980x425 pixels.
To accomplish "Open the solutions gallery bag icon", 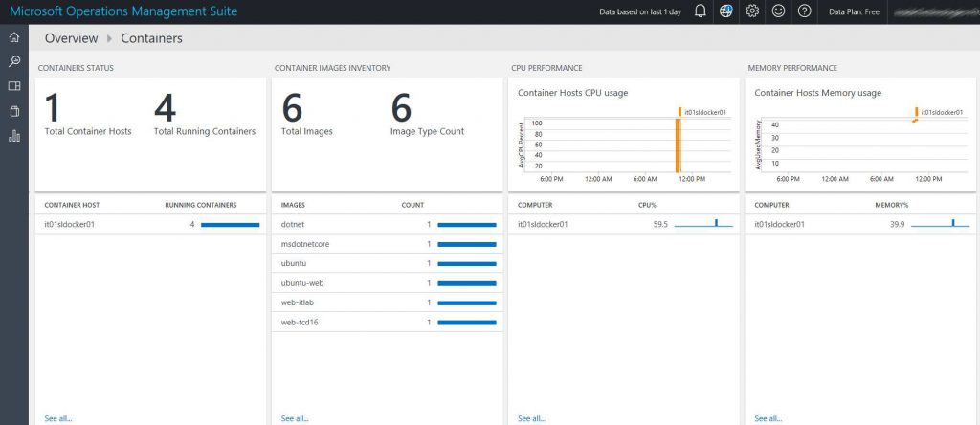I will click(x=13, y=111).
